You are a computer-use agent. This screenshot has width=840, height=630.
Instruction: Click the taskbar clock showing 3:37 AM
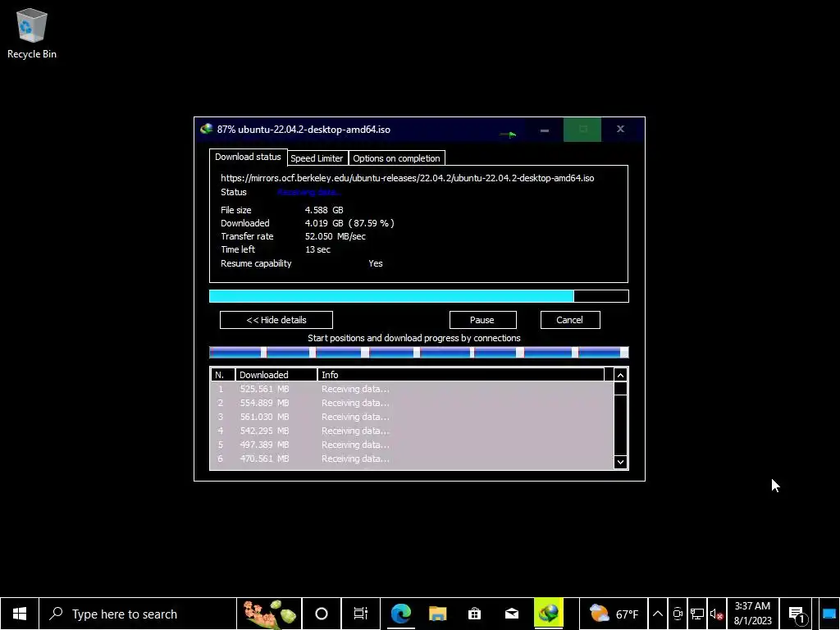tap(752, 614)
